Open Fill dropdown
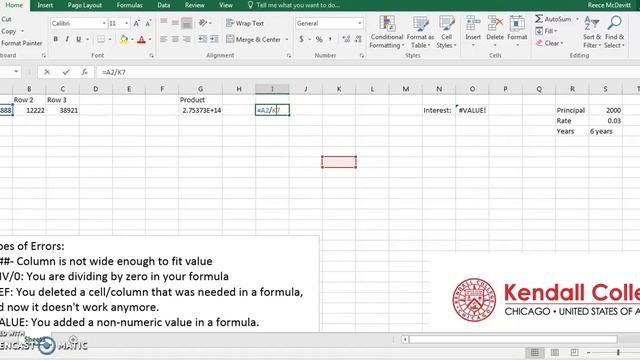The height and width of the screenshot is (360, 640). tap(546, 31)
